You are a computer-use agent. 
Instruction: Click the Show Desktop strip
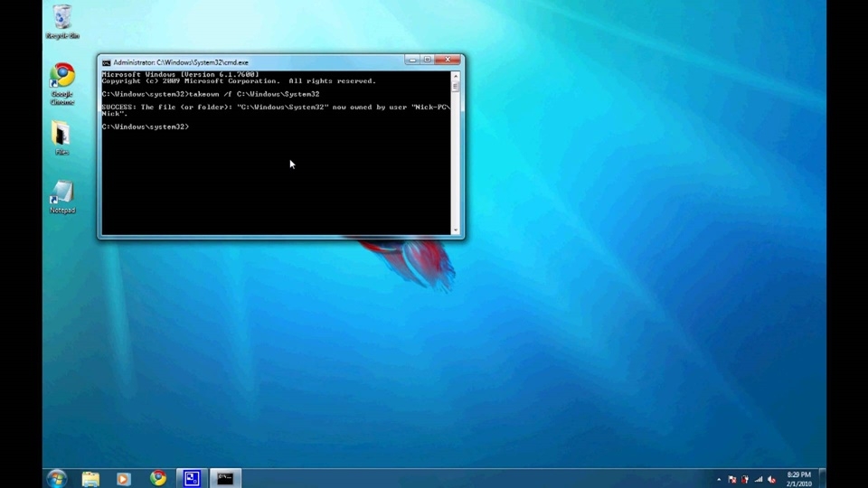point(822,479)
